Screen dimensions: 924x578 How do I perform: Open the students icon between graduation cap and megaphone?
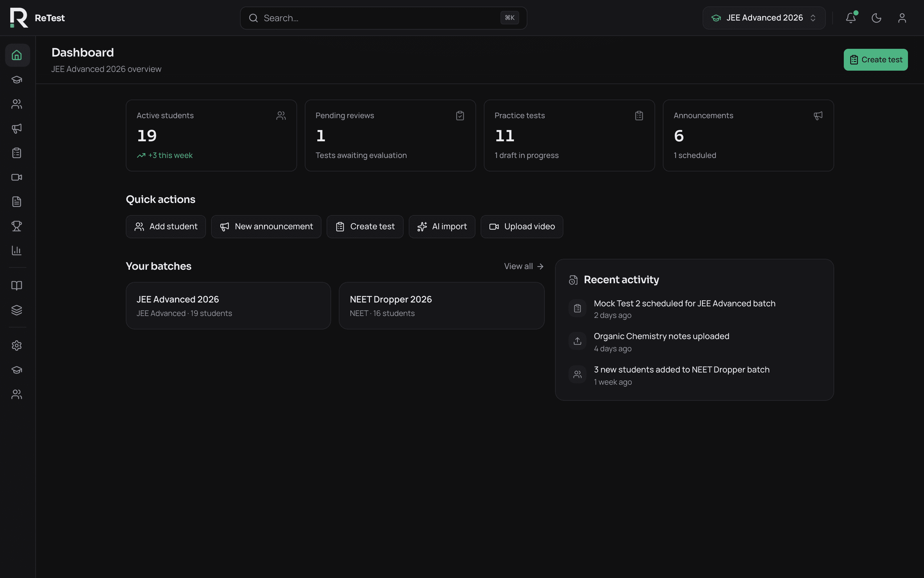(17, 104)
